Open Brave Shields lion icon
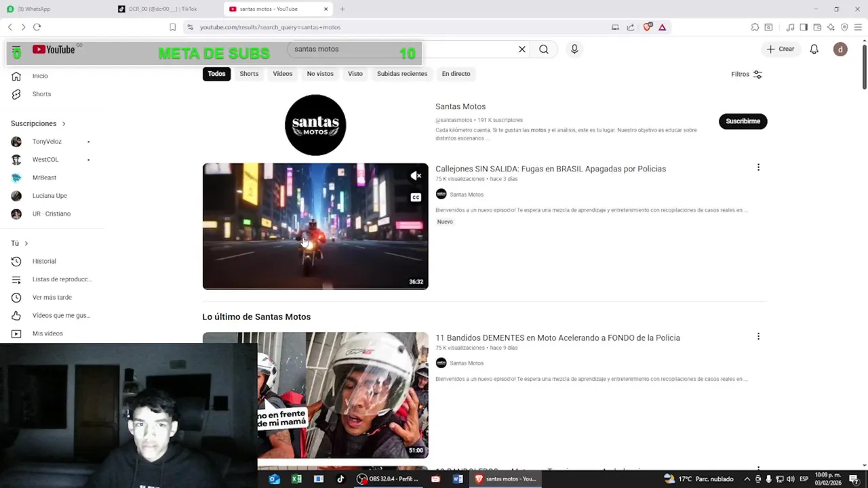Viewport: 868px width, 488px height. (647, 27)
